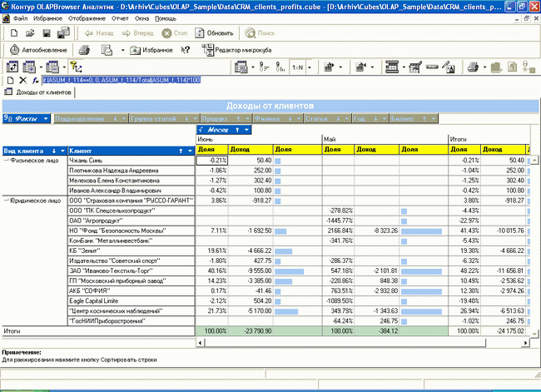Click the percent table format icon
Image resolution: width=541 pixels, height=392 pixels.
241,67
